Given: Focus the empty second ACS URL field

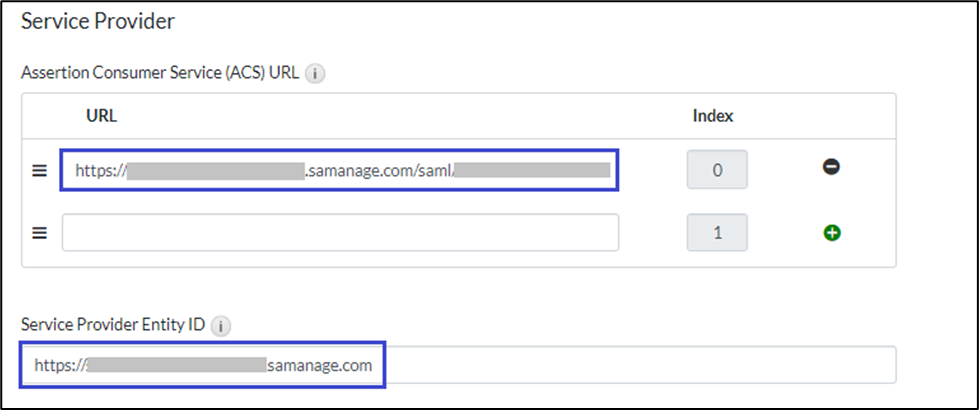Looking at the screenshot, I should 340,232.
